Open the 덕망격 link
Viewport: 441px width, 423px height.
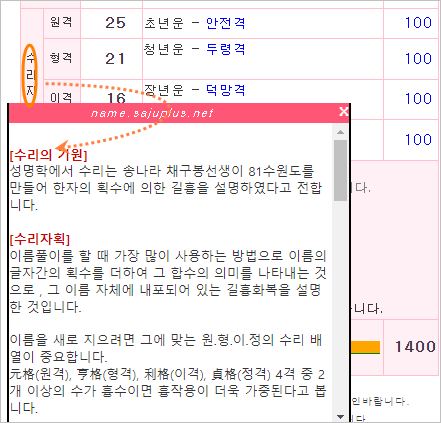pos(226,90)
